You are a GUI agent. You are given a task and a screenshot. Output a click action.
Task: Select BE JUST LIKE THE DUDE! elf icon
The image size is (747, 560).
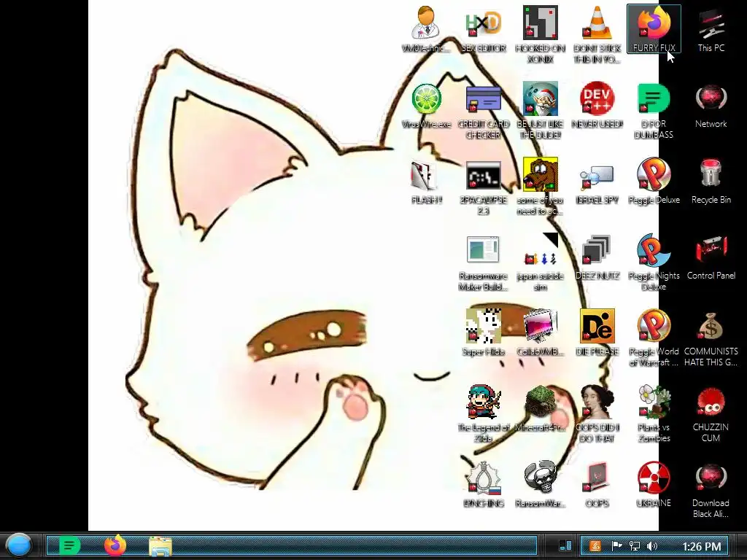tap(540, 111)
